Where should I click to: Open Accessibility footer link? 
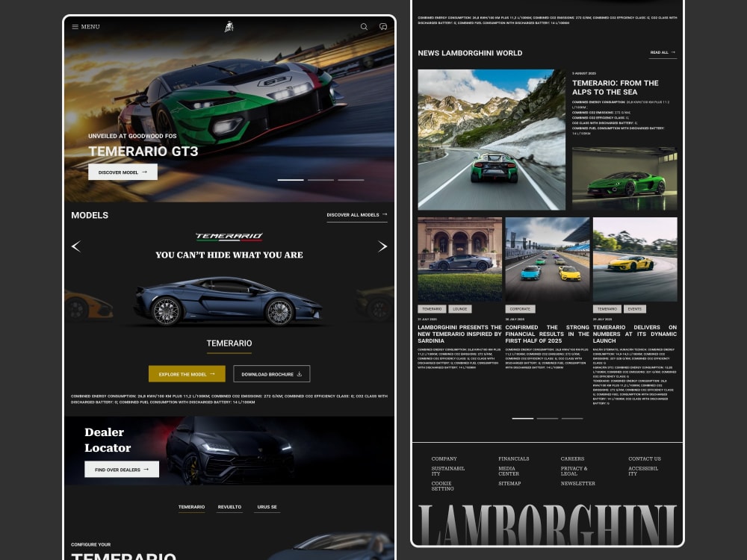(x=643, y=471)
